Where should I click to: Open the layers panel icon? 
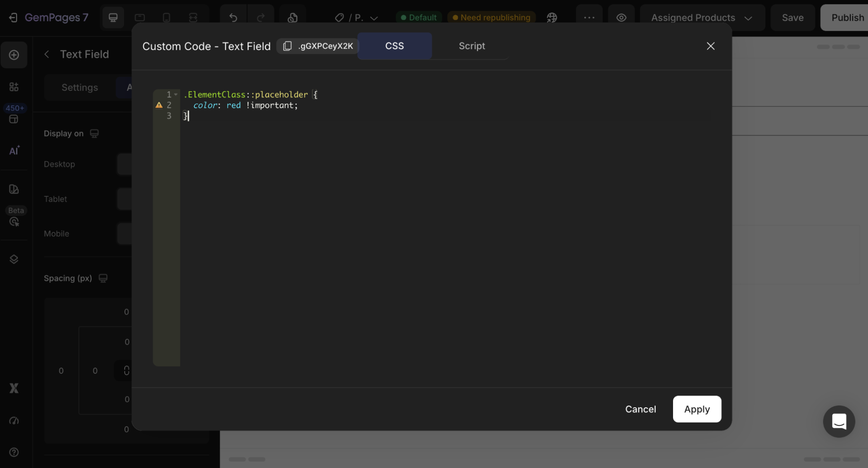click(x=14, y=259)
